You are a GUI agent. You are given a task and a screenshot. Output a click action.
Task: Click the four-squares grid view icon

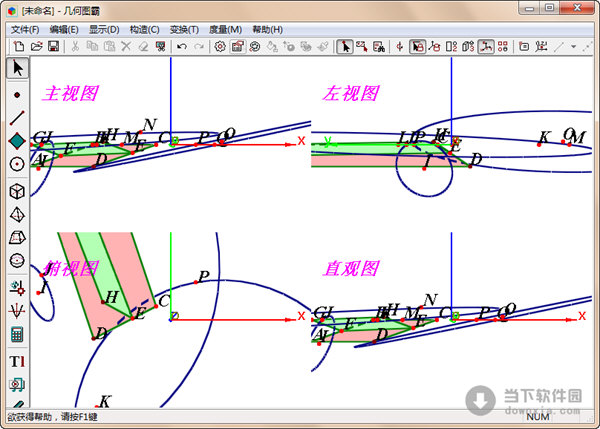coord(503,47)
